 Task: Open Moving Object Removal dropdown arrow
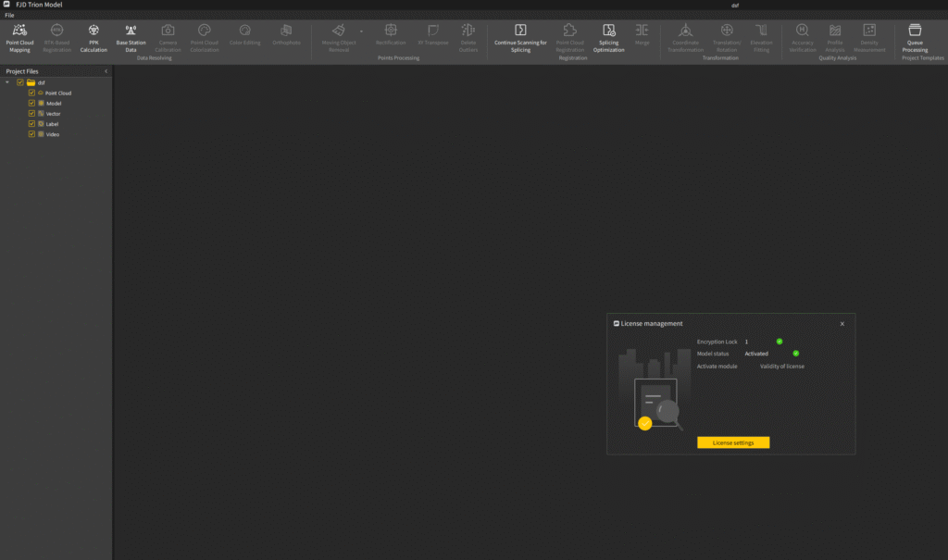pos(362,31)
